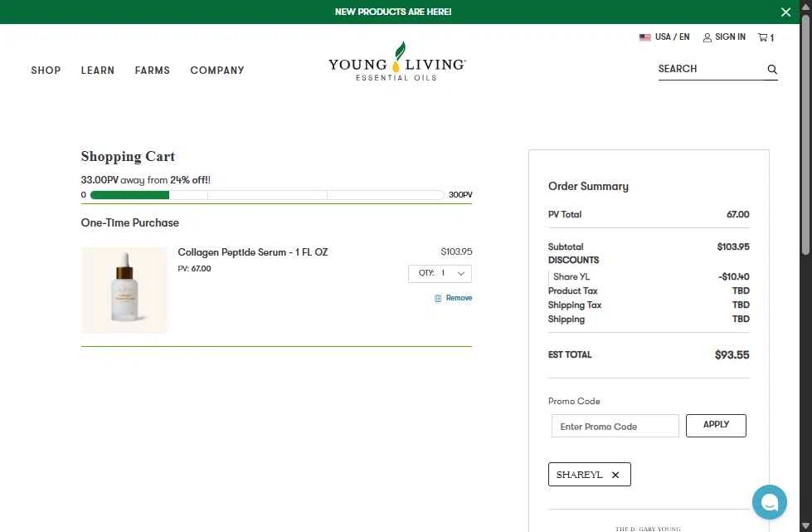This screenshot has width=812, height=532.
Task: Select the item price $103.95
Action: tap(456, 251)
